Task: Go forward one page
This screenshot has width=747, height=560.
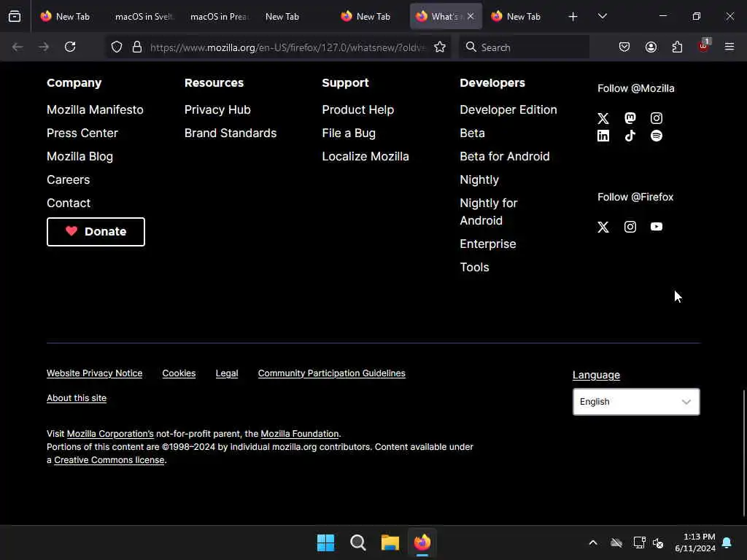Action: coord(44,47)
